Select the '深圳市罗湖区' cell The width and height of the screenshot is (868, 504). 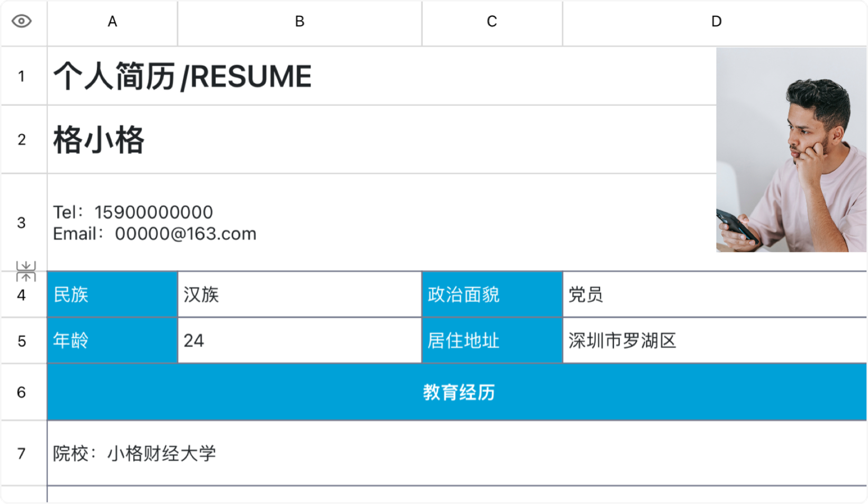[x=715, y=340]
